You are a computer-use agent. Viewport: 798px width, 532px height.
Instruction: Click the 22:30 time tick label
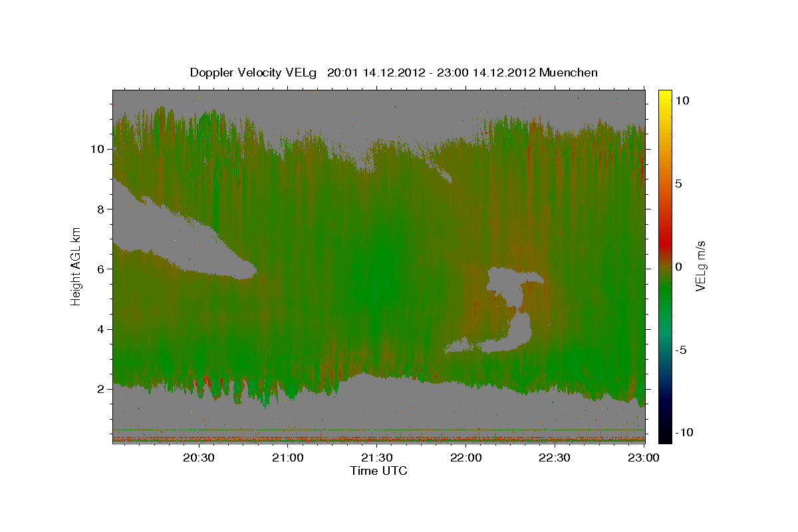tap(555, 458)
